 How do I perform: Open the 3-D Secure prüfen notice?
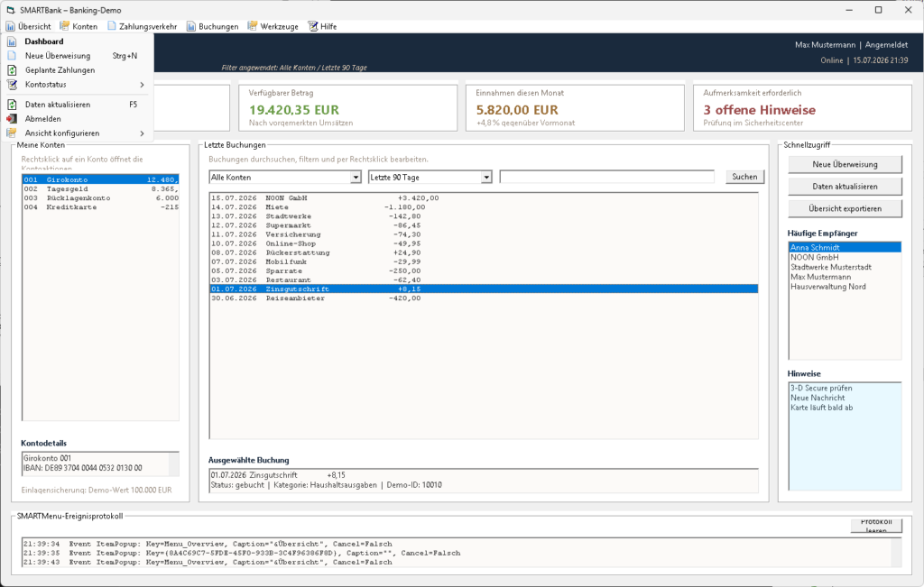[x=845, y=388]
